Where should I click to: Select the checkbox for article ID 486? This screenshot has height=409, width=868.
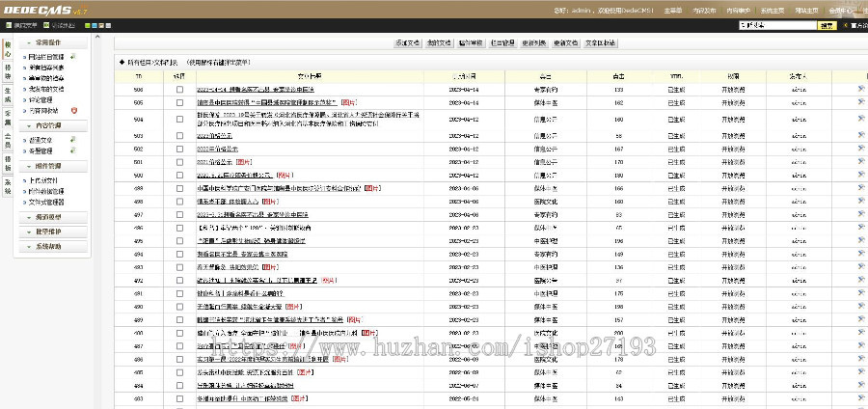click(179, 359)
